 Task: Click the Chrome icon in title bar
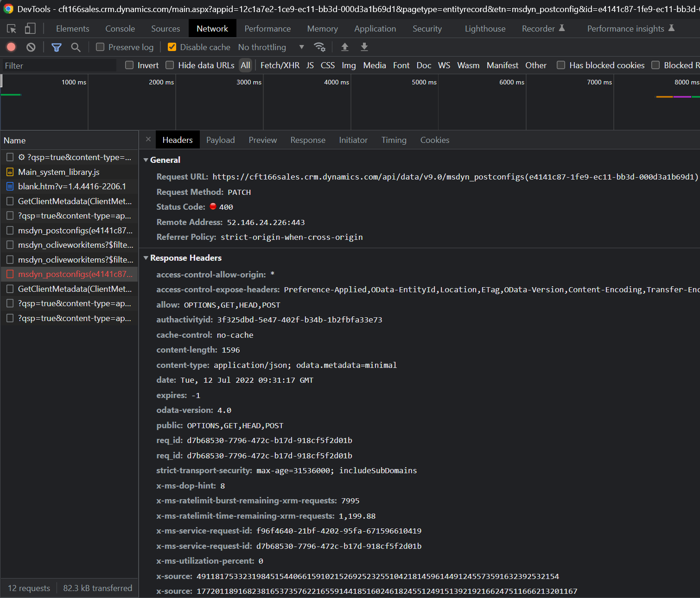pos(8,9)
